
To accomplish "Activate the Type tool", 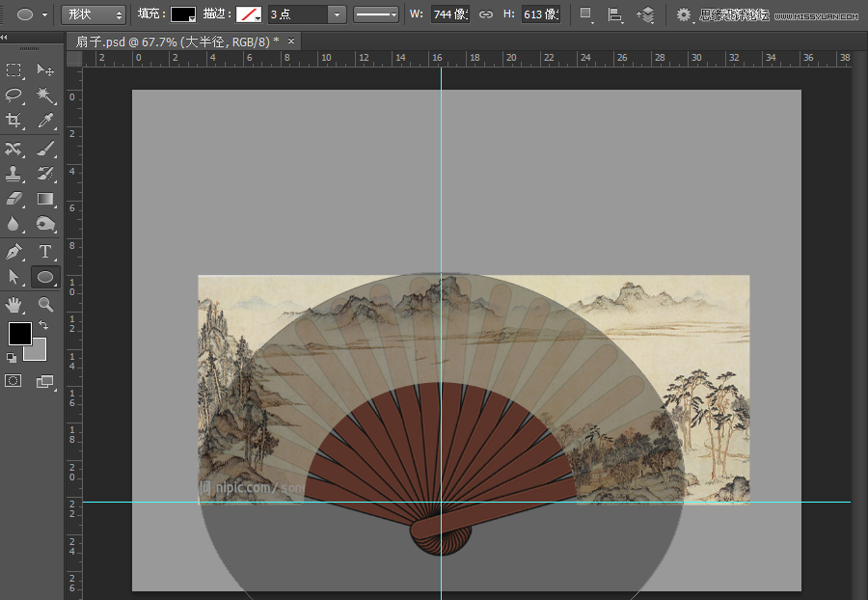I will coord(45,252).
